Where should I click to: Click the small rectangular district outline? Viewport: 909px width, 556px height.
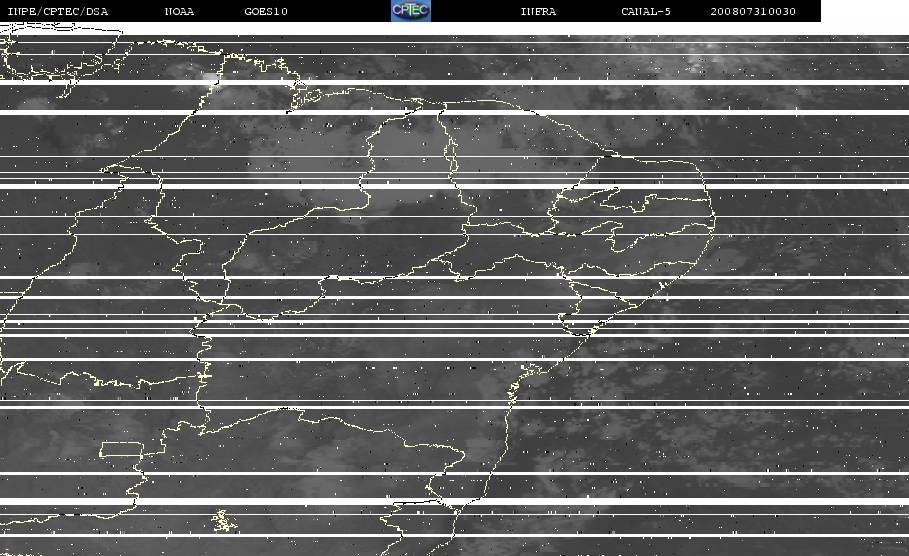click(121, 449)
